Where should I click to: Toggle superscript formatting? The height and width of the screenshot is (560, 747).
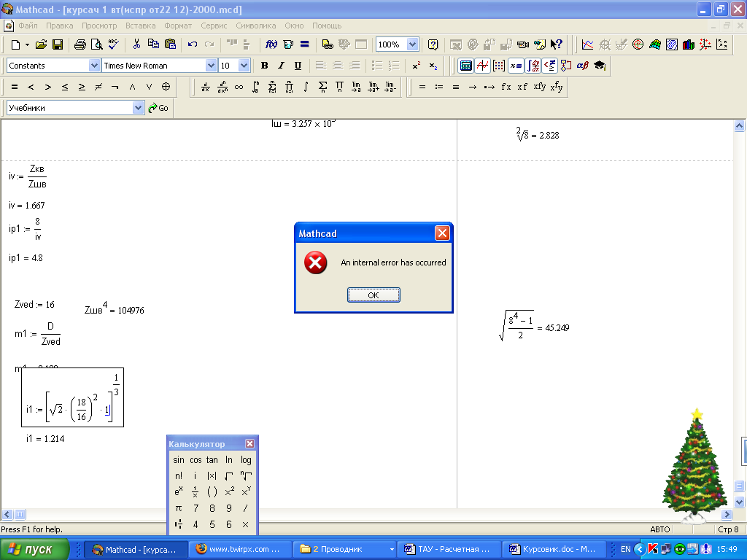pyautogui.click(x=416, y=66)
